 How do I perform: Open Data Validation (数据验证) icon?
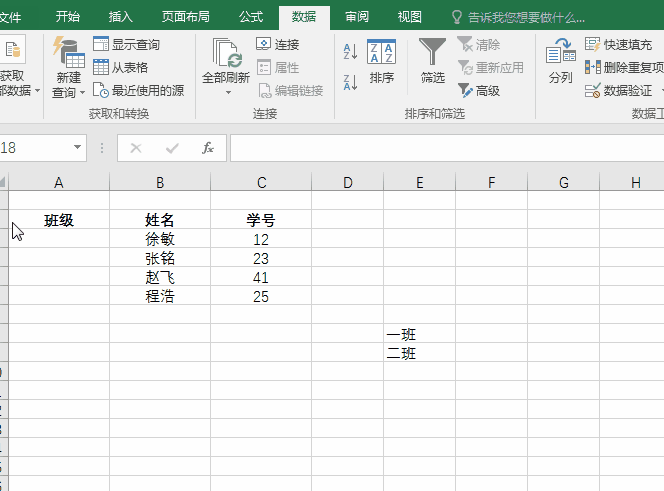click(x=592, y=90)
